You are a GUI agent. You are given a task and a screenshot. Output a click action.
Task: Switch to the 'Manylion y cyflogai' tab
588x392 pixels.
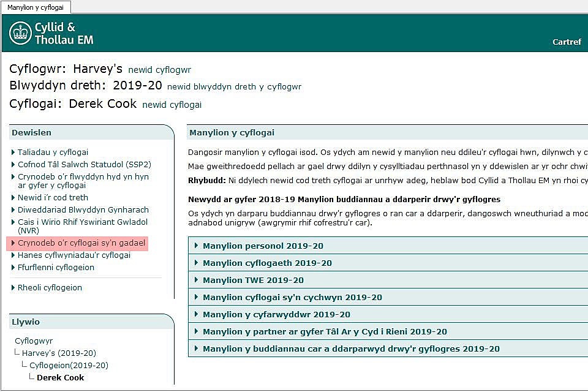coord(36,7)
